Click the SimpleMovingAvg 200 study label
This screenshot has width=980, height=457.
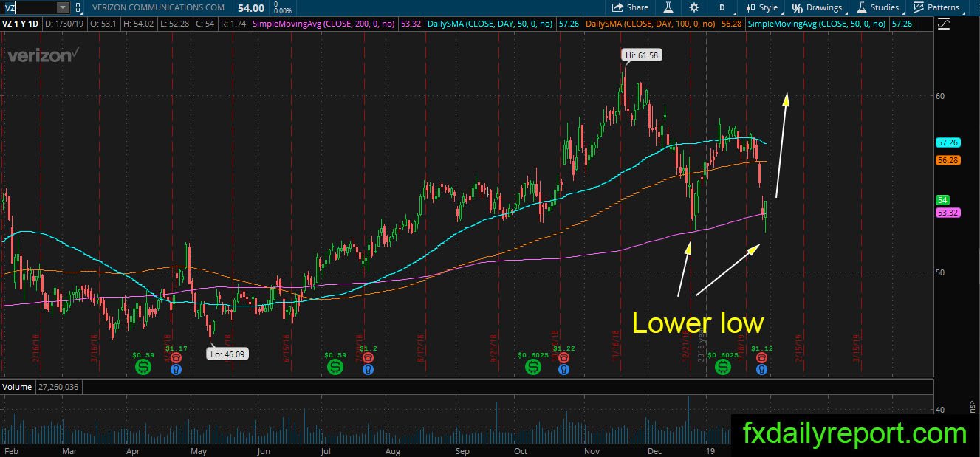pyautogui.click(x=325, y=24)
